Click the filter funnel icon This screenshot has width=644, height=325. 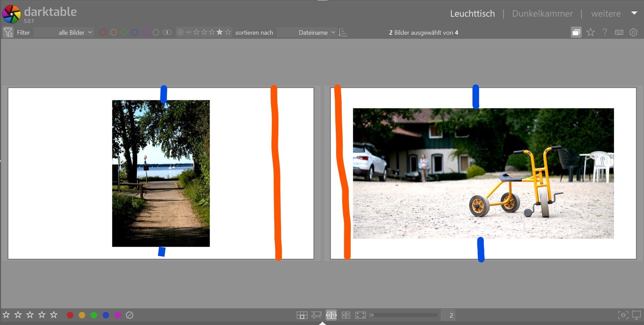pyautogui.click(x=8, y=33)
